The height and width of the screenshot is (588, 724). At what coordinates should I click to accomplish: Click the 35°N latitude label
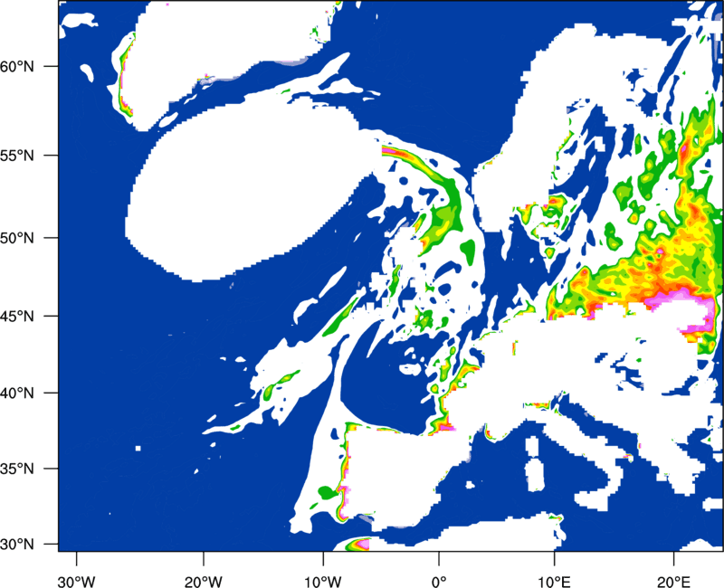(x=17, y=469)
